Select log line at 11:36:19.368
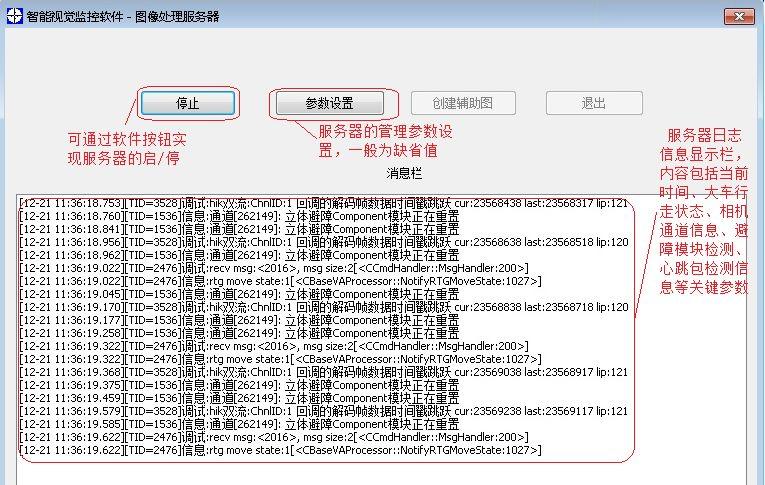Viewport: 765px width, 485px height. coord(323,372)
